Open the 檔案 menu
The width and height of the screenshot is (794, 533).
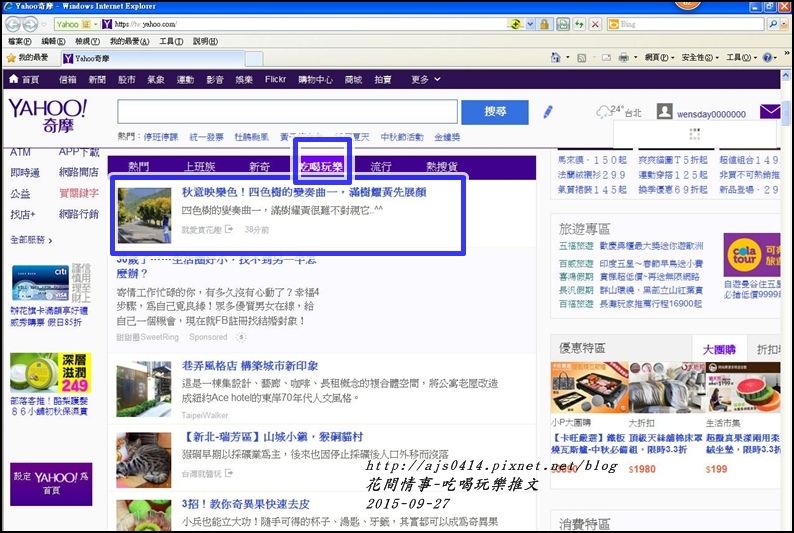(20, 41)
